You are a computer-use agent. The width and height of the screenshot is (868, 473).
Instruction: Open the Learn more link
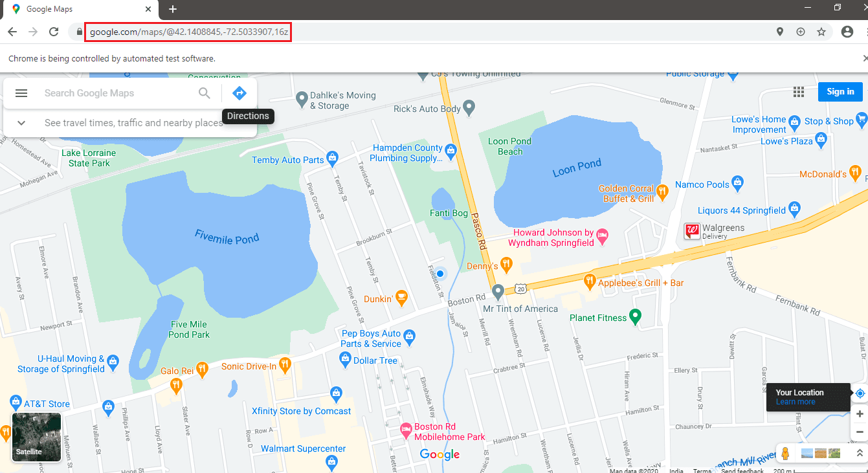796,402
